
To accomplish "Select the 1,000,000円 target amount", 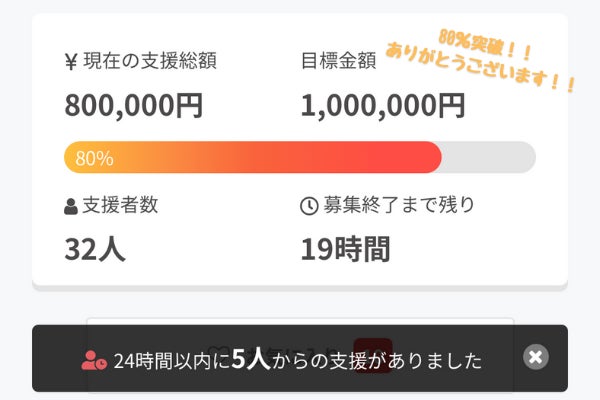I will [x=383, y=103].
